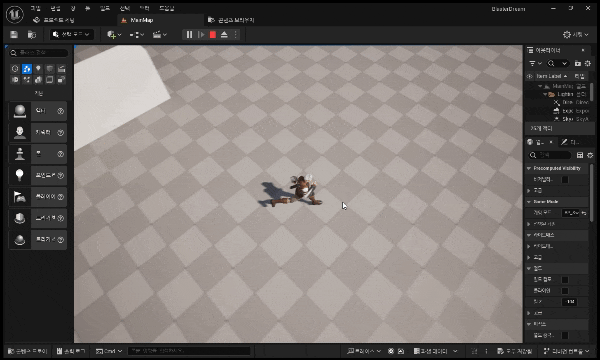Open help for the Player Start entry

[x=60, y=197]
